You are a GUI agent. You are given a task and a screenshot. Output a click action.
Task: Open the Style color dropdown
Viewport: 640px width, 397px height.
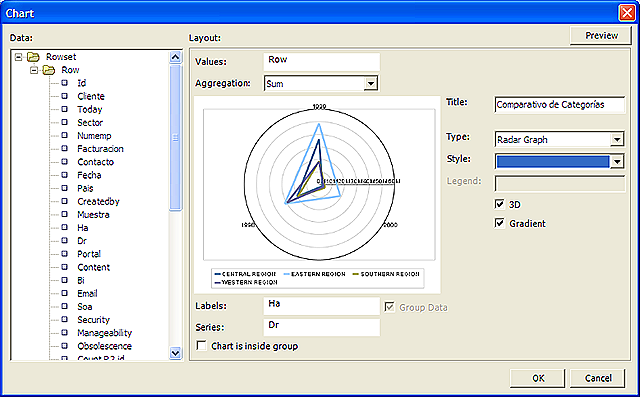[x=617, y=161]
